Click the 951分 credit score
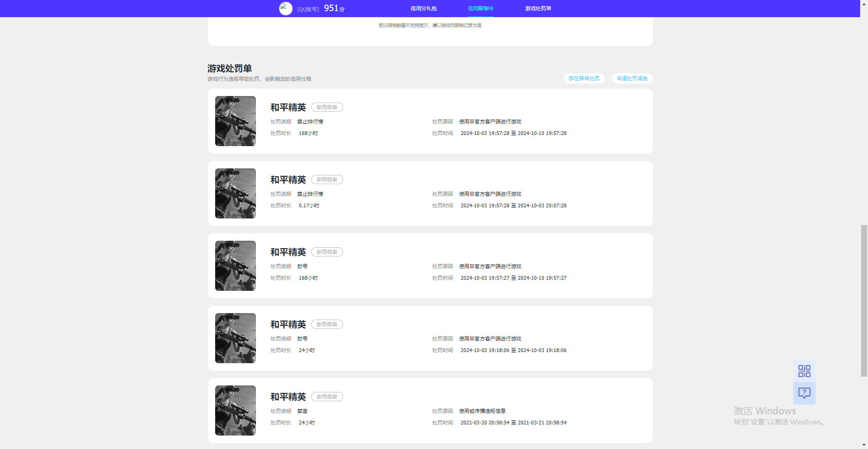The width and height of the screenshot is (868, 449). point(334,8)
